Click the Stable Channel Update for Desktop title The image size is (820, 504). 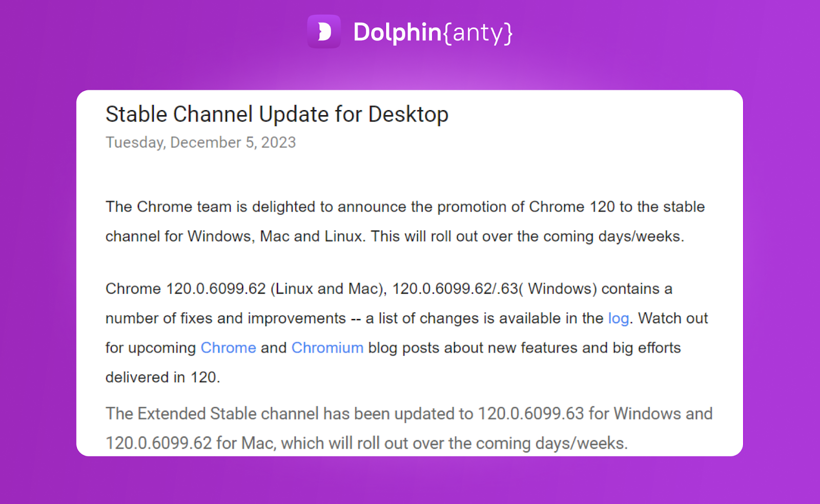pos(277,114)
